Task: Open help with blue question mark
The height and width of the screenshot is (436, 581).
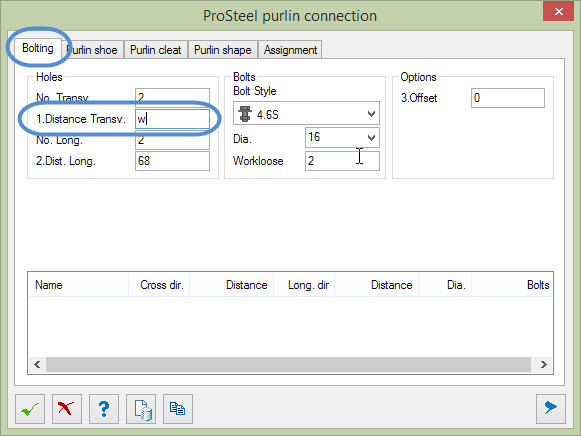Action: (104, 409)
